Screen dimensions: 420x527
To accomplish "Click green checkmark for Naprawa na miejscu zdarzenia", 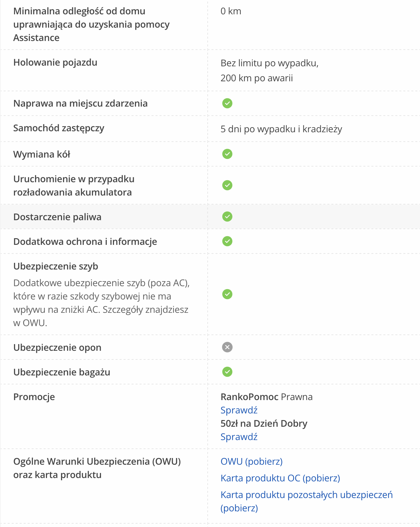I will click(227, 103).
